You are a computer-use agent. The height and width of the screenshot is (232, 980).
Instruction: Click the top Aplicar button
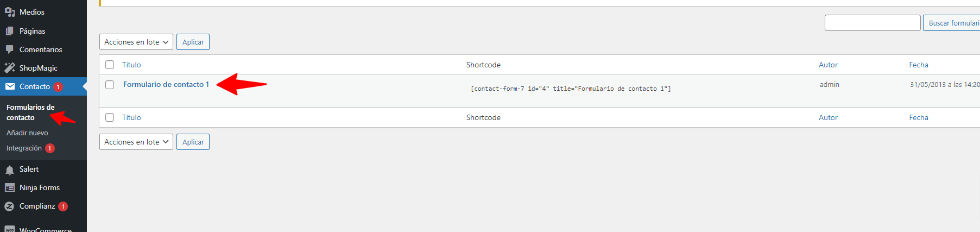193,42
